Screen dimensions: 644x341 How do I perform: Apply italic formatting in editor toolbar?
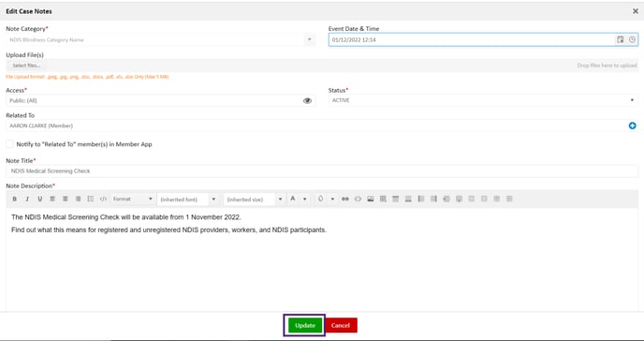(27, 199)
